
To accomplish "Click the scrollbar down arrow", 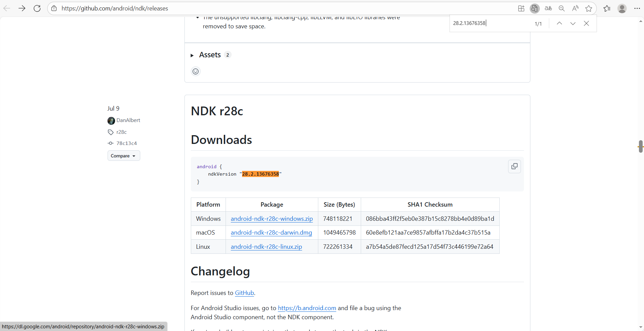I will pos(641,327).
